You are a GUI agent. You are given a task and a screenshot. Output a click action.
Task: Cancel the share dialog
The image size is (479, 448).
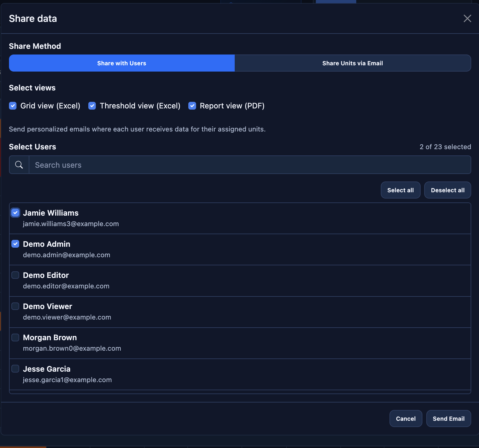[x=405, y=419]
